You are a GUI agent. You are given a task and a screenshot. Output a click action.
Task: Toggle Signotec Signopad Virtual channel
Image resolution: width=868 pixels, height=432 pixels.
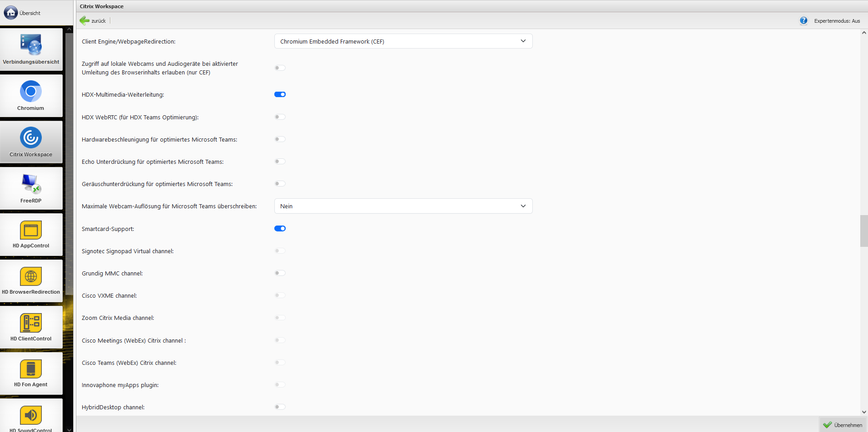tap(280, 251)
